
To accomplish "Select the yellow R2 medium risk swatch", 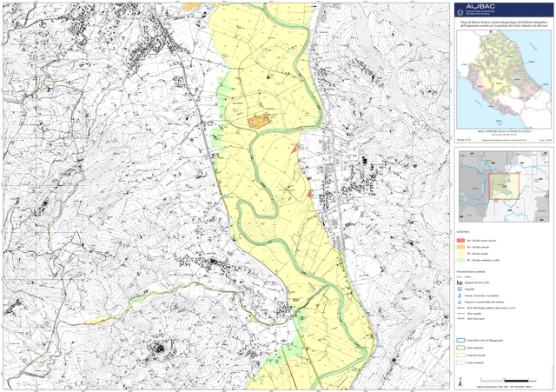I will [460, 254].
